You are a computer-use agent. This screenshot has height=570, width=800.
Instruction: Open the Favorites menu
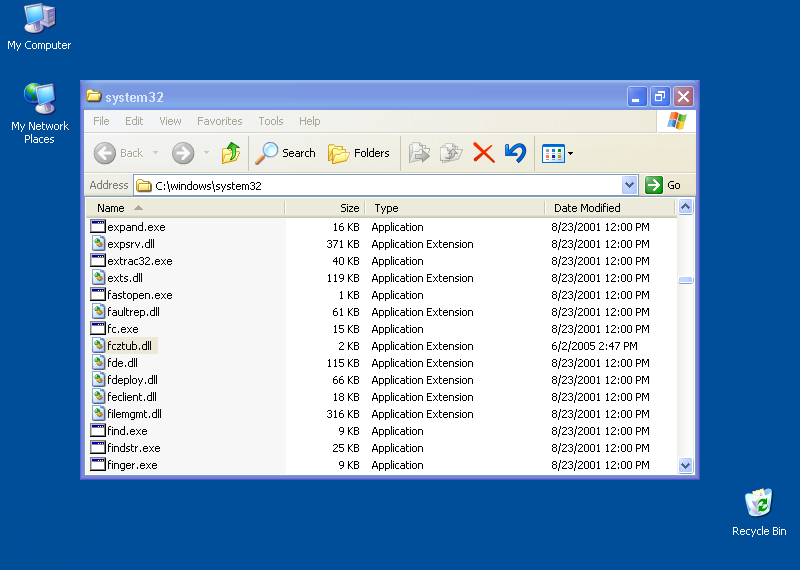click(219, 121)
